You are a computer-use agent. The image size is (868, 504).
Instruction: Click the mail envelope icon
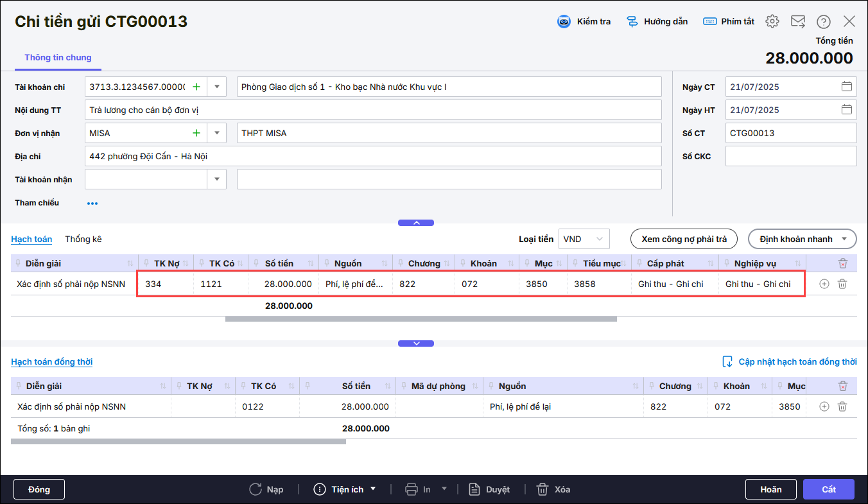[x=798, y=22]
